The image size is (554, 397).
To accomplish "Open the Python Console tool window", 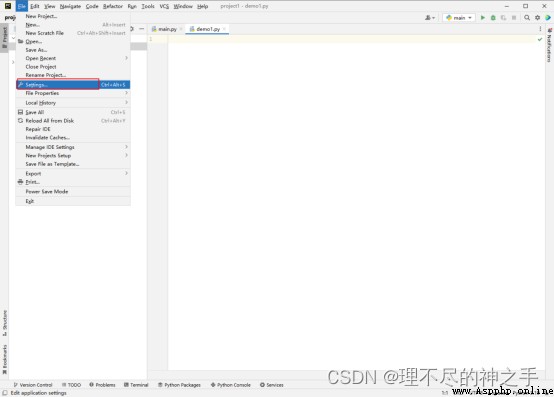I will coord(231,385).
